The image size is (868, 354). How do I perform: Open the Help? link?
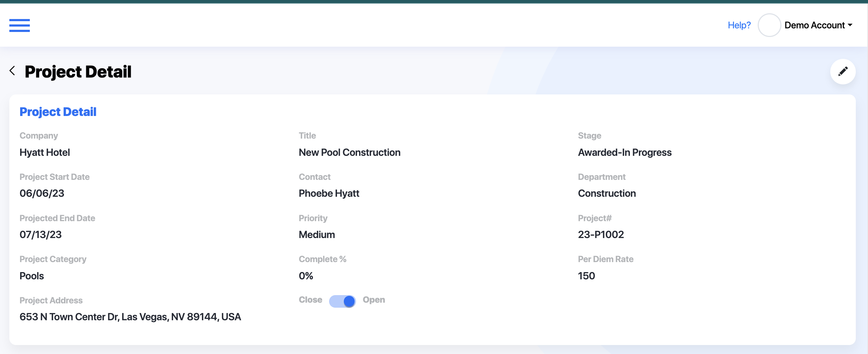[739, 25]
